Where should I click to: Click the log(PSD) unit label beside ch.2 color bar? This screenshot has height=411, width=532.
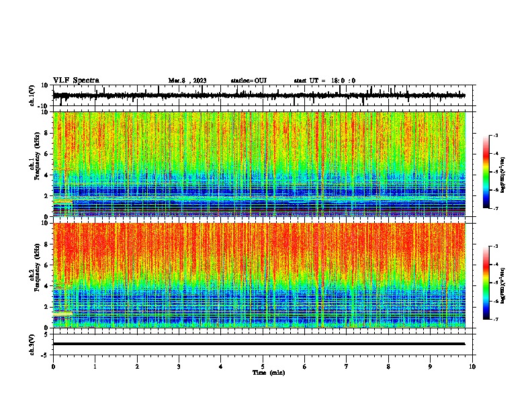point(503,286)
